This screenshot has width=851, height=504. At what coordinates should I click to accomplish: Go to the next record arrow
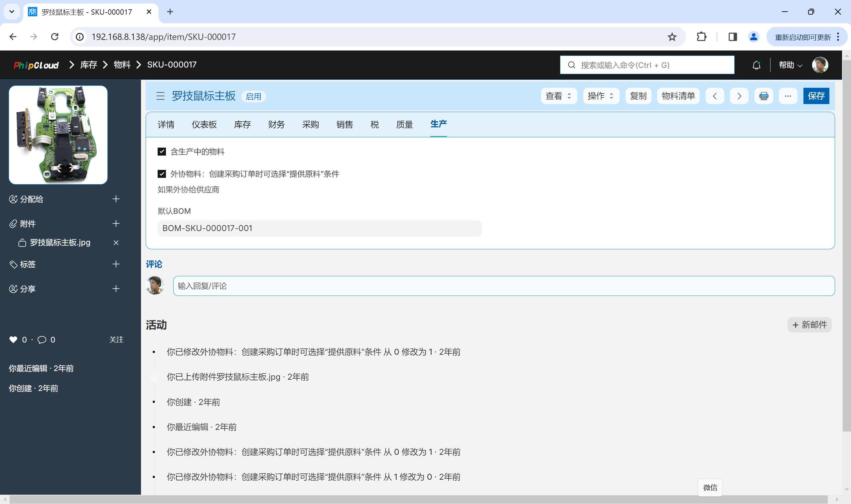click(739, 96)
